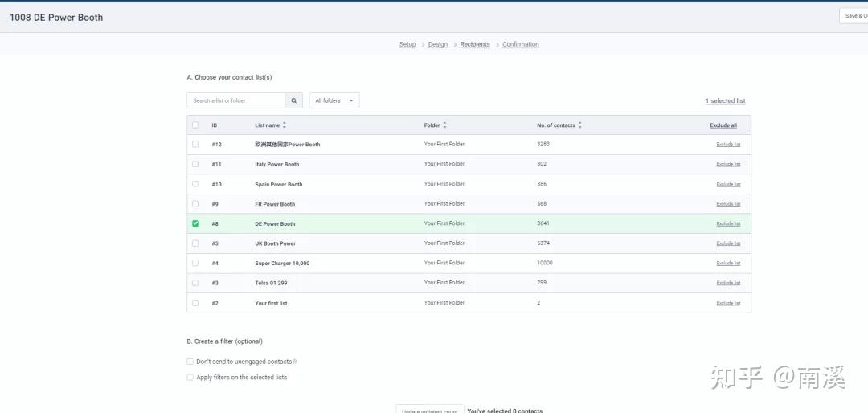868x413 pixels.
Task: Sort by Folder column arrows
Action: pyautogui.click(x=444, y=125)
